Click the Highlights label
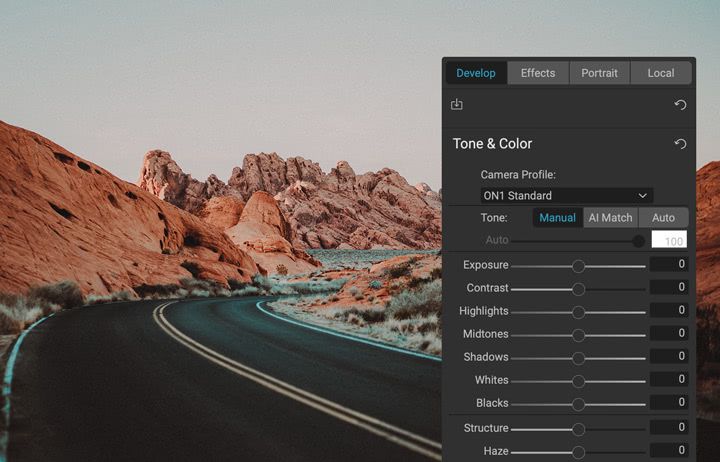This screenshot has height=462, width=720. click(x=484, y=311)
